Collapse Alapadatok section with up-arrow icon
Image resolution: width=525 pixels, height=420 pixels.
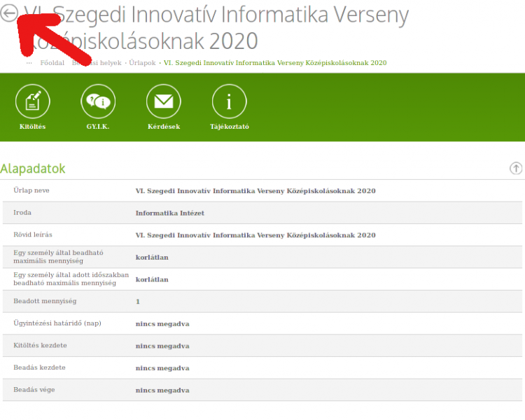pyautogui.click(x=516, y=168)
